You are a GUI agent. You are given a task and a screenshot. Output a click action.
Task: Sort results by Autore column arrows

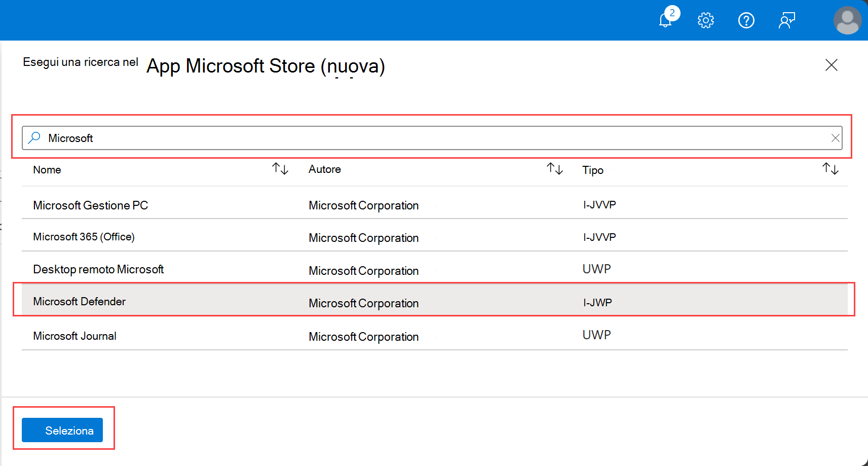click(555, 169)
